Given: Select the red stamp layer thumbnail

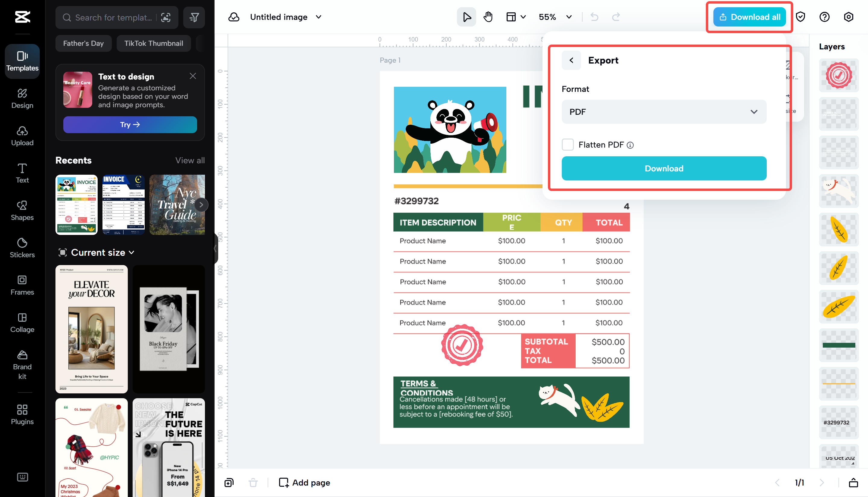Looking at the screenshot, I should coord(839,75).
